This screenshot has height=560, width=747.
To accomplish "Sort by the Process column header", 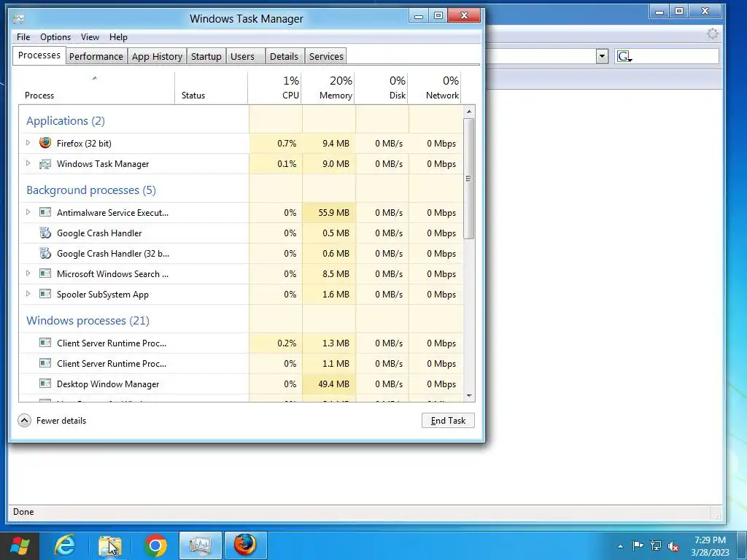I will pyautogui.click(x=97, y=88).
